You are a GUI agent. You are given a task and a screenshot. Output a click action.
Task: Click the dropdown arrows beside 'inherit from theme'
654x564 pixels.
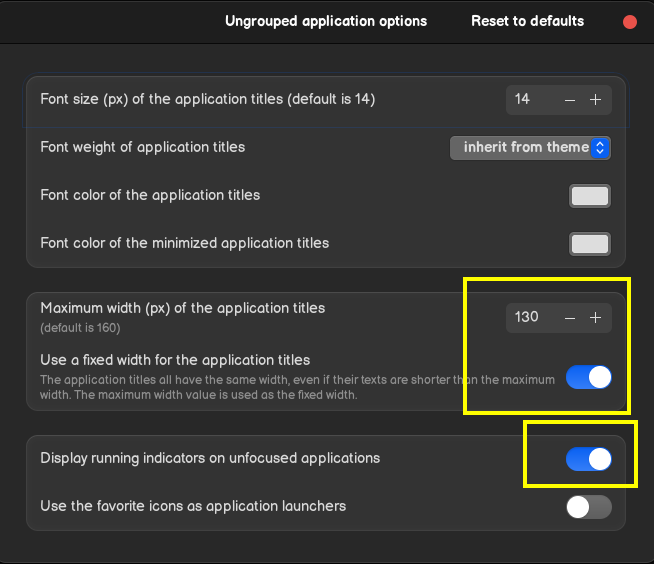600,147
